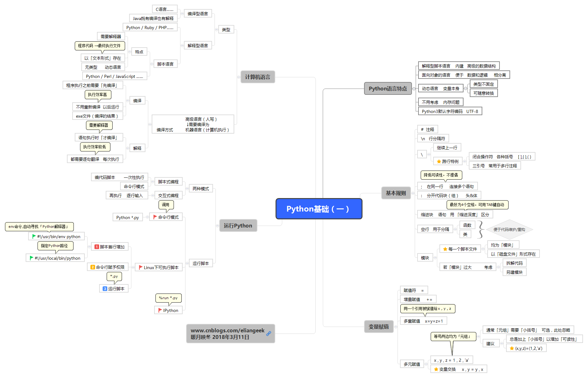Click the 程序代码→最终执行文件 callout
The image size is (588, 378).
100,46
